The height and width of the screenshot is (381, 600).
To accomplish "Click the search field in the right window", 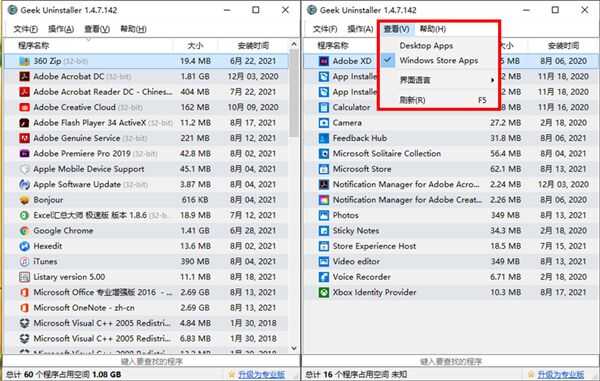I will [x=451, y=361].
